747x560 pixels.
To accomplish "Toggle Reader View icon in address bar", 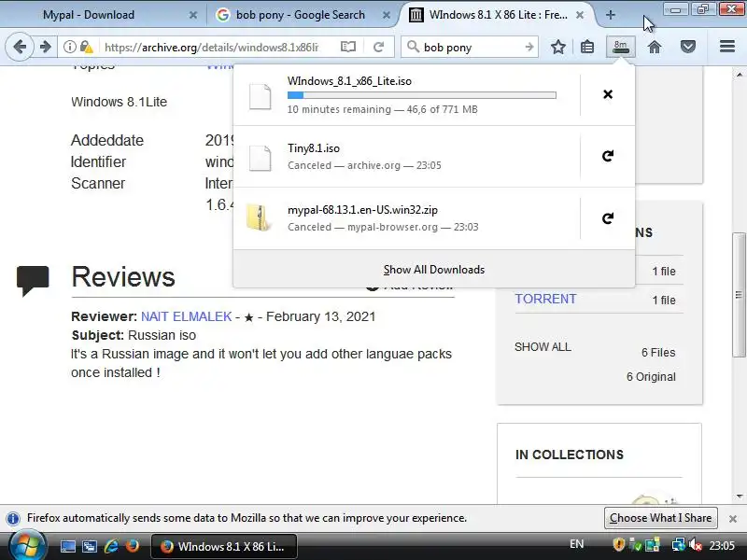I will (x=348, y=47).
